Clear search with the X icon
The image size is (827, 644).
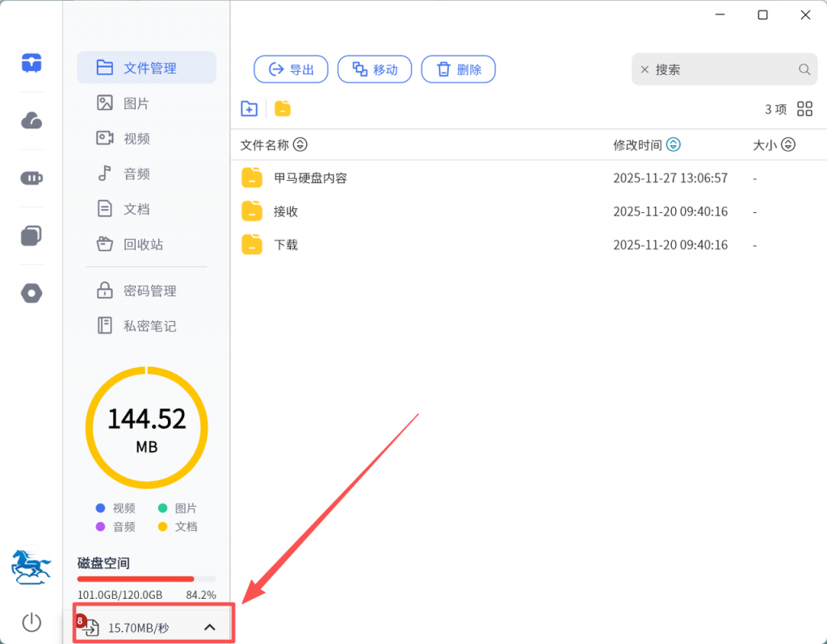(644, 70)
